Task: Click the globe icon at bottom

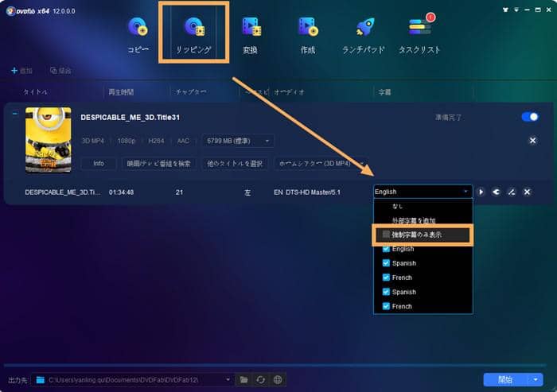Action: [278, 380]
